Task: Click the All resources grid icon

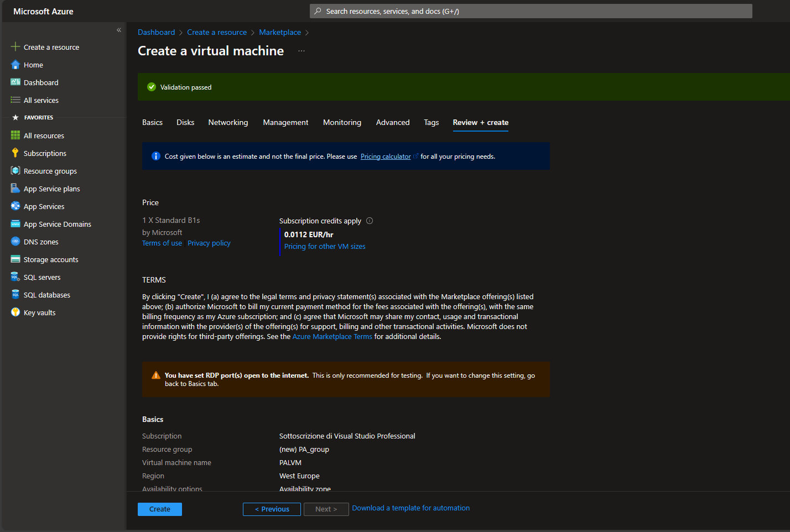Action: click(x=15, y=135)
